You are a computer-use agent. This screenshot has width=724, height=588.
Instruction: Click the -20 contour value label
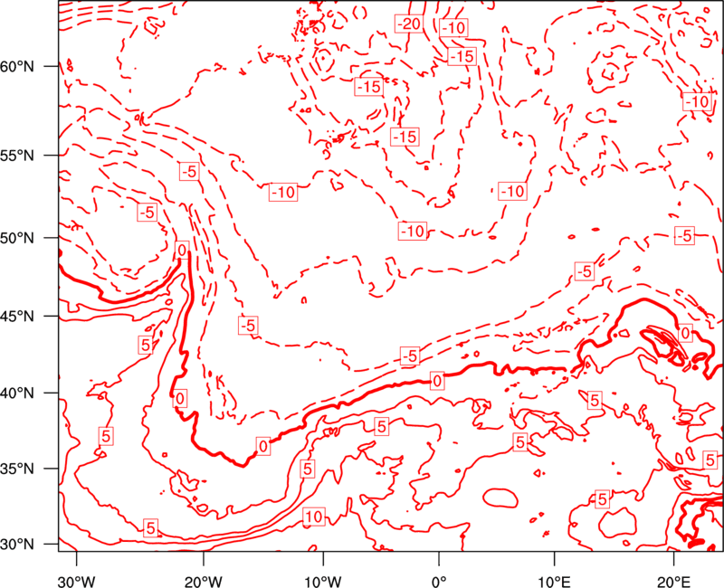(x=409, y=24)
